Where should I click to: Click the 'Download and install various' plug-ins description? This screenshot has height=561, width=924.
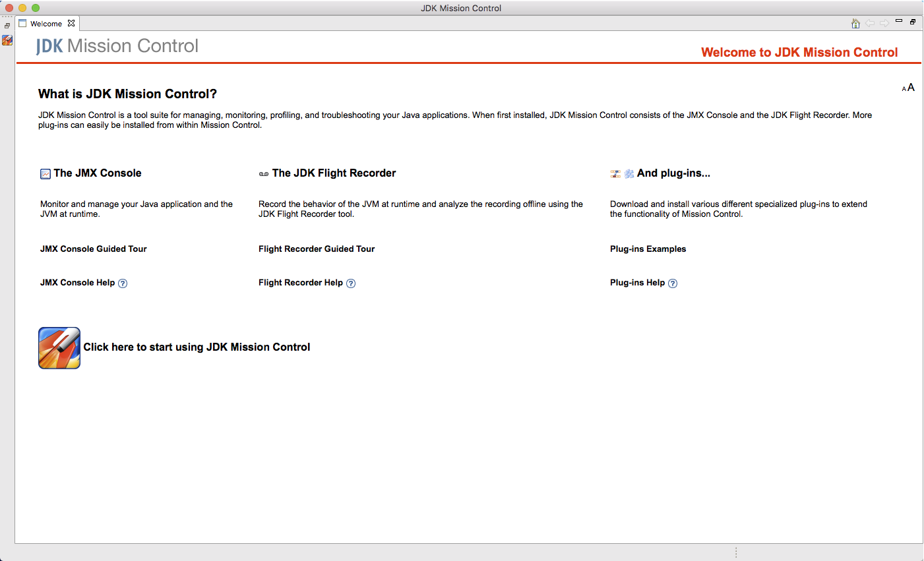coord(739,209)
